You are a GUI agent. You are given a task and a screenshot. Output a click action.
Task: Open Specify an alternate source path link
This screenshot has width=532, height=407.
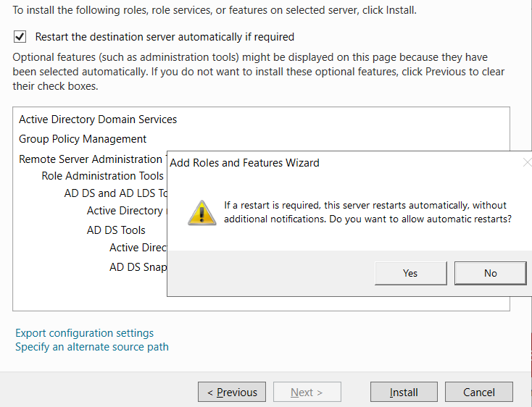point(92,347)
